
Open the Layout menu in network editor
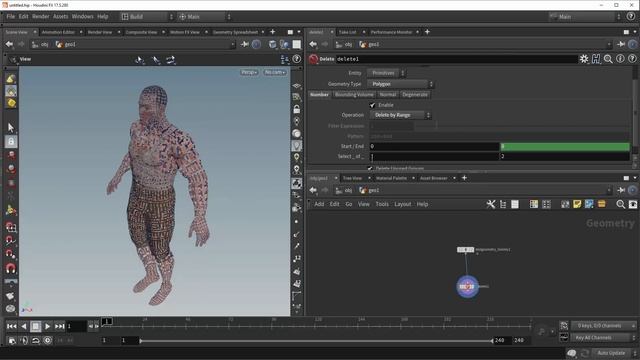(x=402, y=204)
